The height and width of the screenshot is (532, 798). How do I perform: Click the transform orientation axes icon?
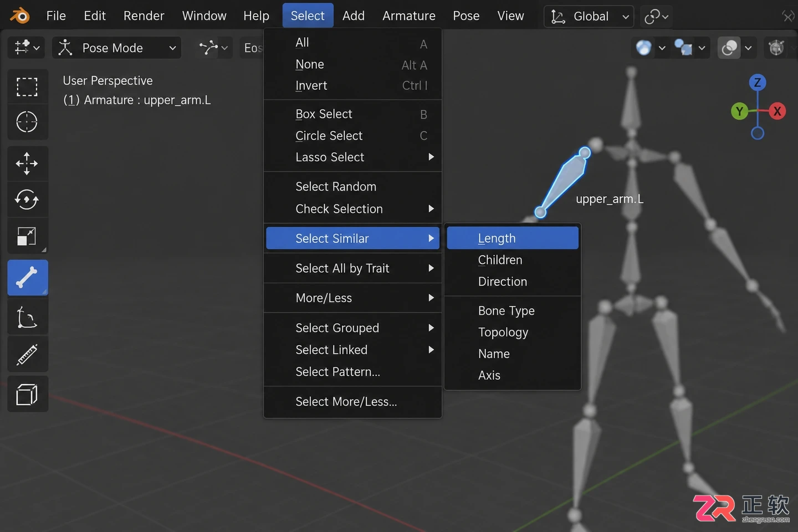pyautogui.click(x=558, y=17)
